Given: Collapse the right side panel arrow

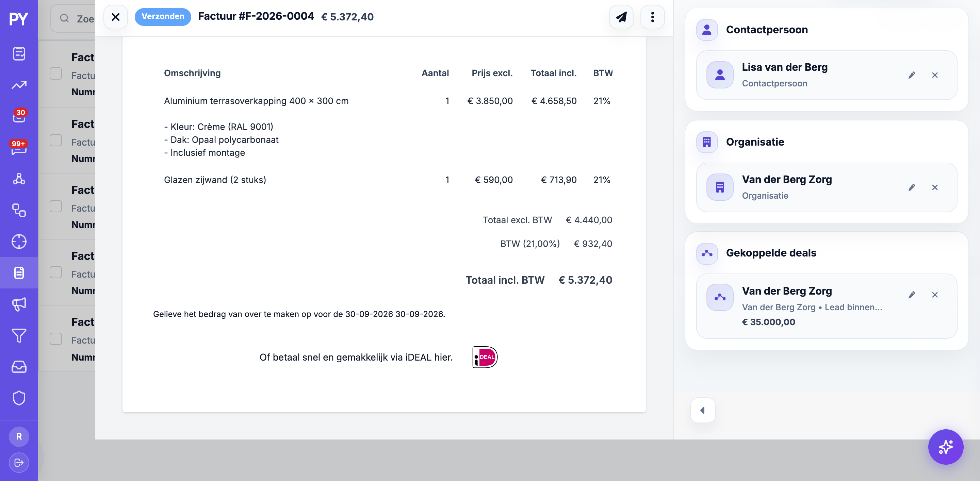Looking at the screenshot, I should 703,410.
